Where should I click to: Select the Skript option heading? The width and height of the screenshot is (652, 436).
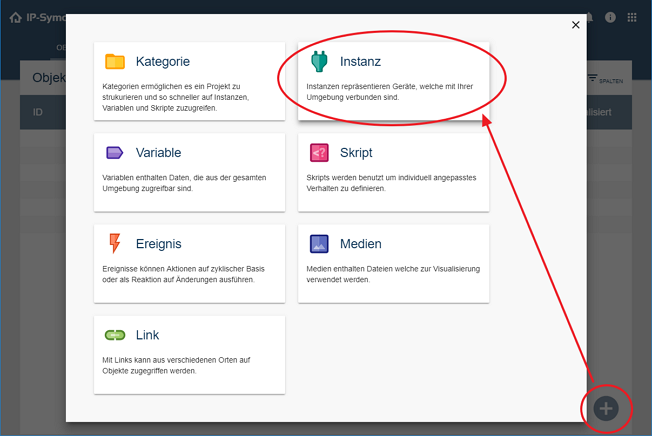pyautogui.click(x=356, y=153)
